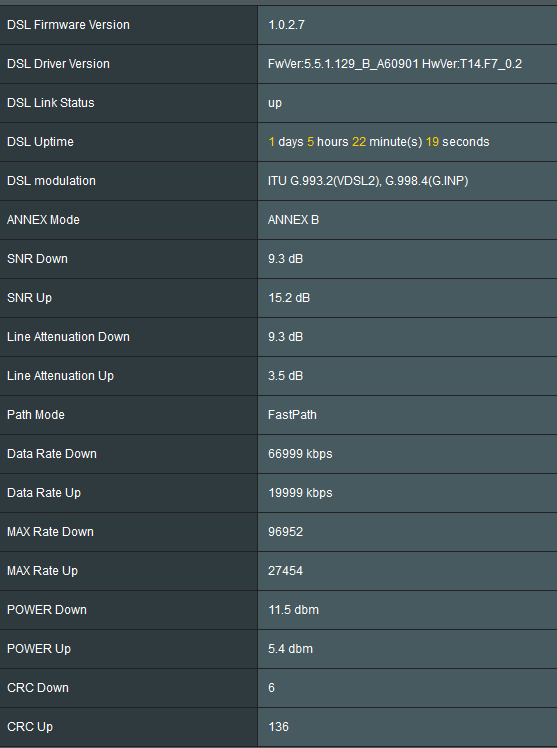Select POWER Down value 11.5 dbm
The image size is (557, 748).
293,610
